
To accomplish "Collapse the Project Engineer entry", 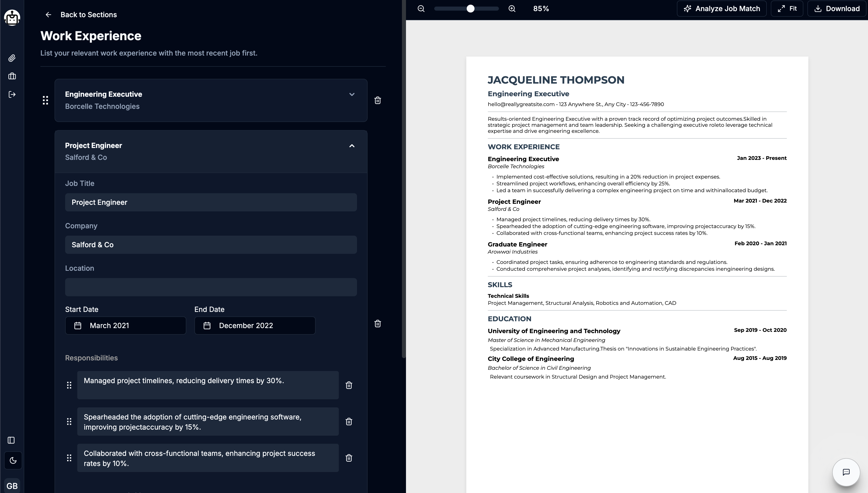I will 352,146.
